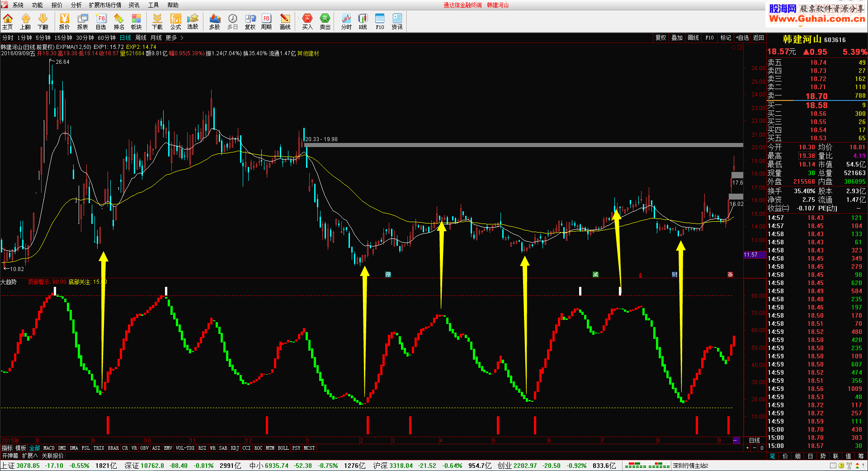
Task: Select the 周线 weekly period tab
Action: click(x=141, y=38)
